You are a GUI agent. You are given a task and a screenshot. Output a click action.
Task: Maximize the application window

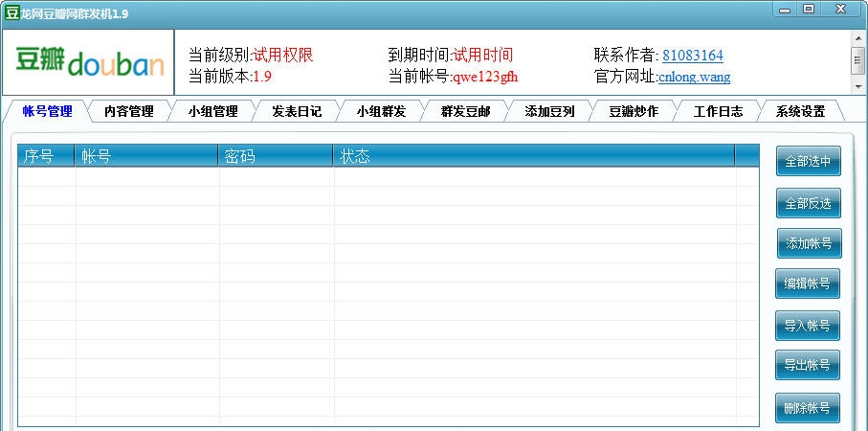[809, 10]
